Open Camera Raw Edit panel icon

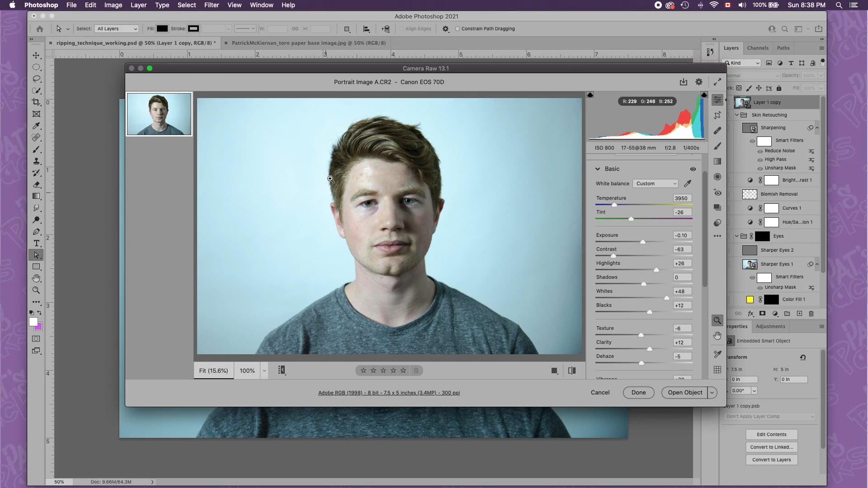[x=717, y=100]
